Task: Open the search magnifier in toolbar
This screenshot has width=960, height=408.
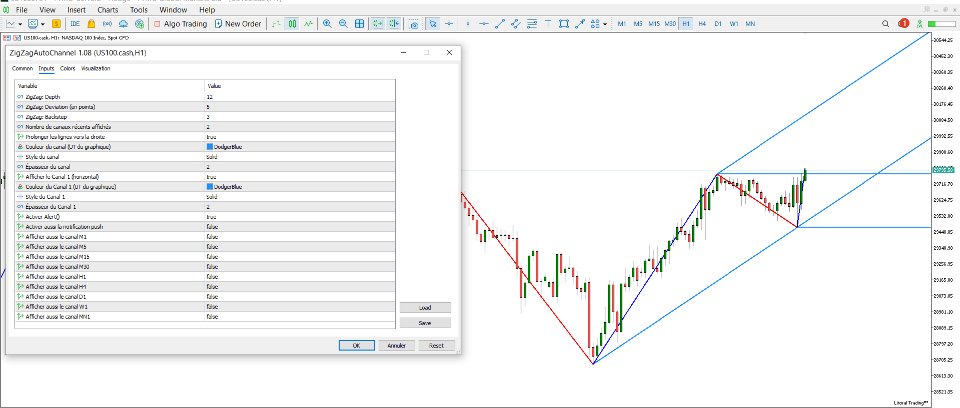Action: click(x=885, y=24)
